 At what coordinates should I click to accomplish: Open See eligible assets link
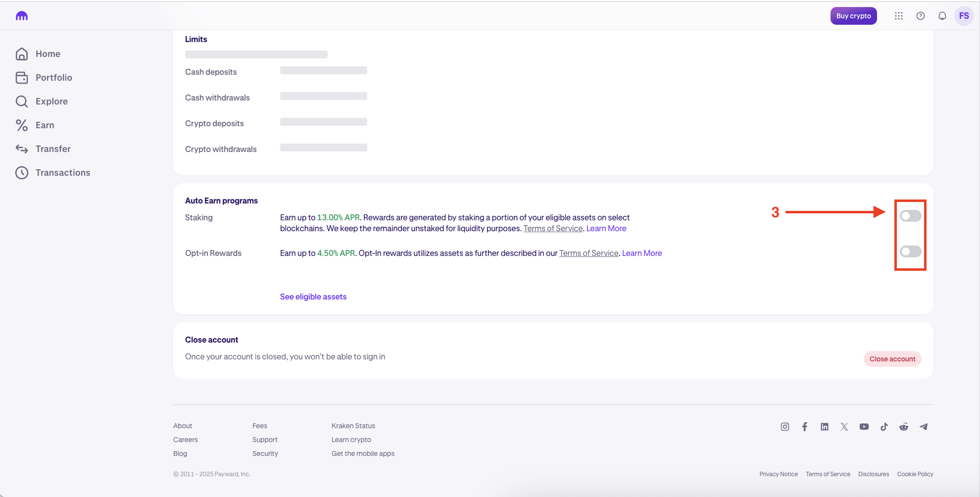pos(313,296)
